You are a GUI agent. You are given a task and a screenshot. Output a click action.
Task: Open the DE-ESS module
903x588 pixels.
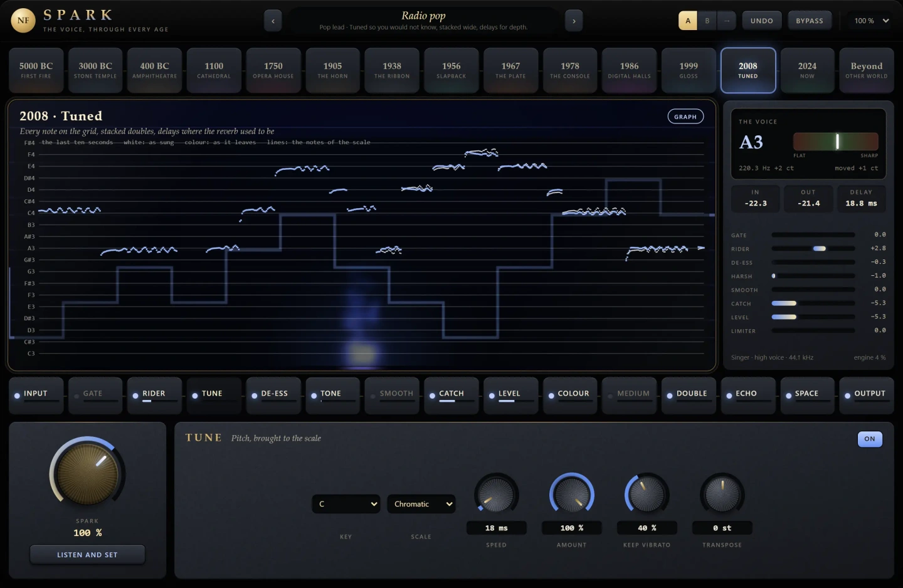pos(273,395)
